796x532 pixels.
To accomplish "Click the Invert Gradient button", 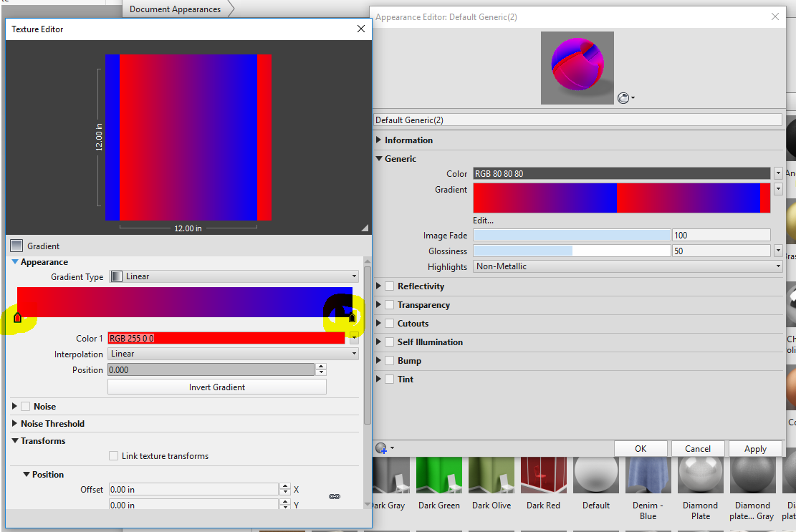I will (216, 387).
